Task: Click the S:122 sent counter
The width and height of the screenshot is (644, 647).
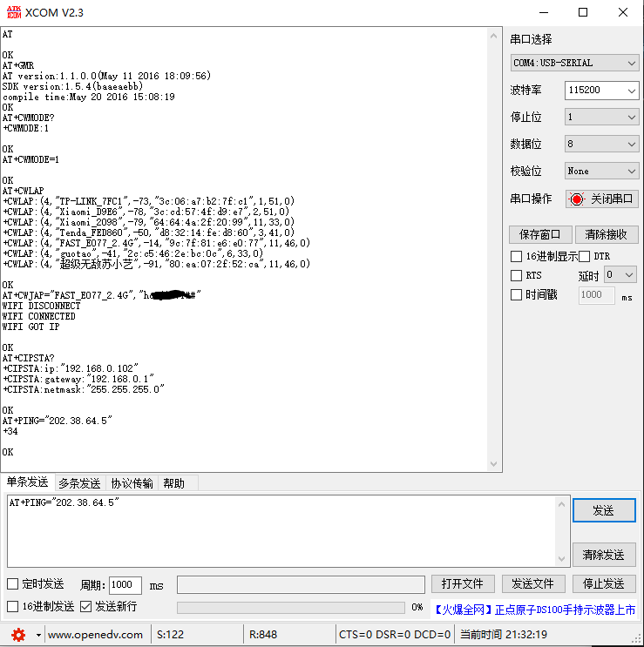Action: [x=171, y=635]
